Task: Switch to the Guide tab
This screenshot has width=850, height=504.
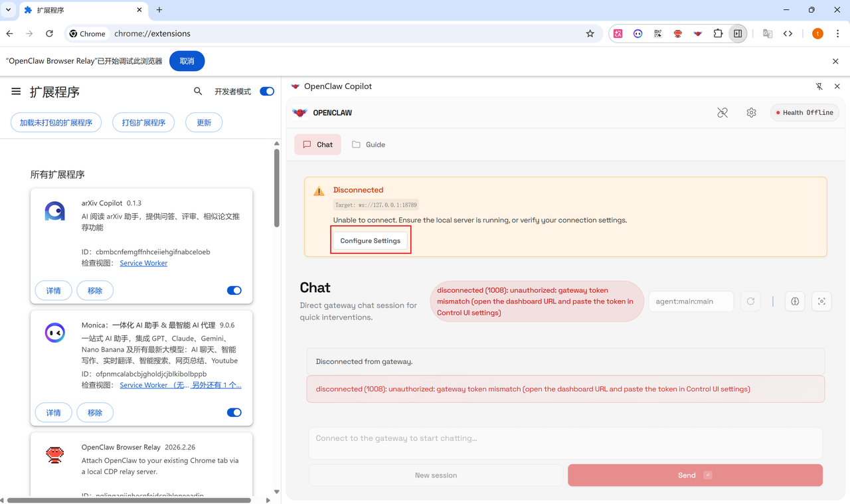Action: coord(369,145)
